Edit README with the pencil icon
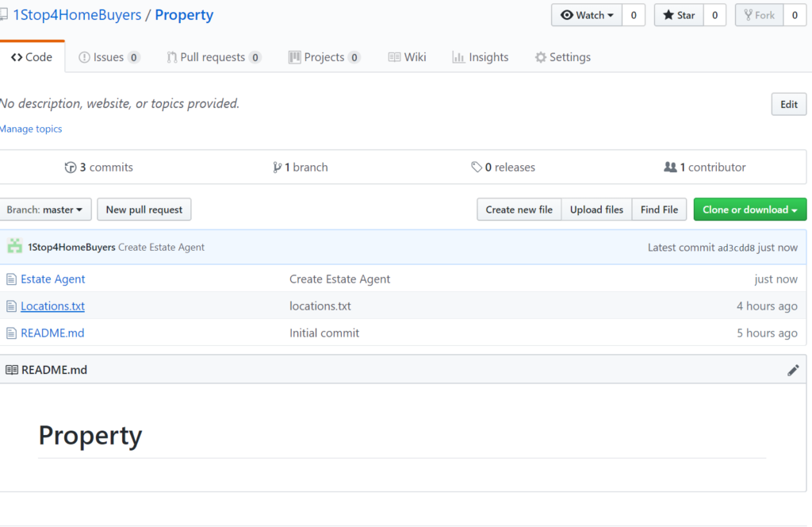The image size is (812, 527). (x=793, y=370)
